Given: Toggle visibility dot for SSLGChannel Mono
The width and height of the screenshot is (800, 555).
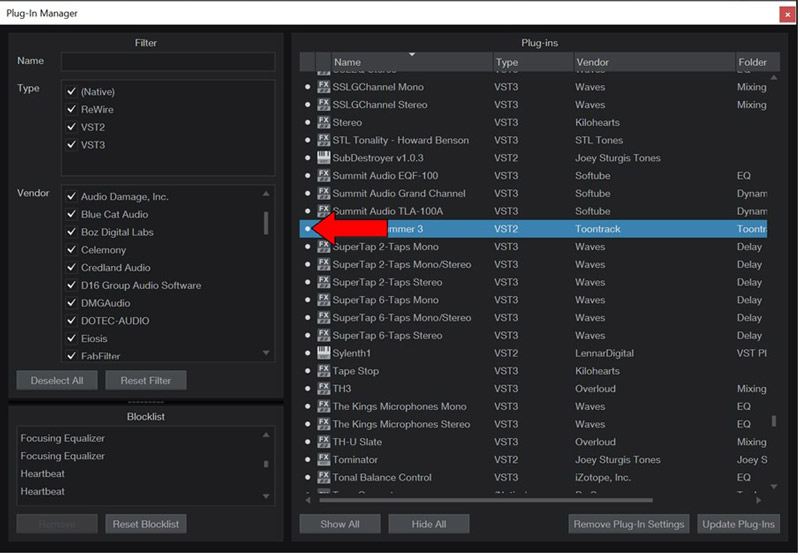Looking at the screenshot, I should [x=307, y=87].
